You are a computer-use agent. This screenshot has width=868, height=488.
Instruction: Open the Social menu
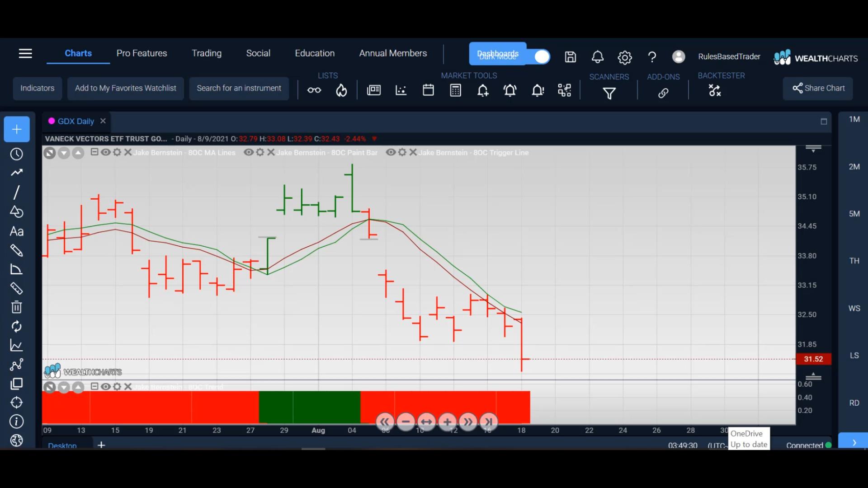point(258,53)
